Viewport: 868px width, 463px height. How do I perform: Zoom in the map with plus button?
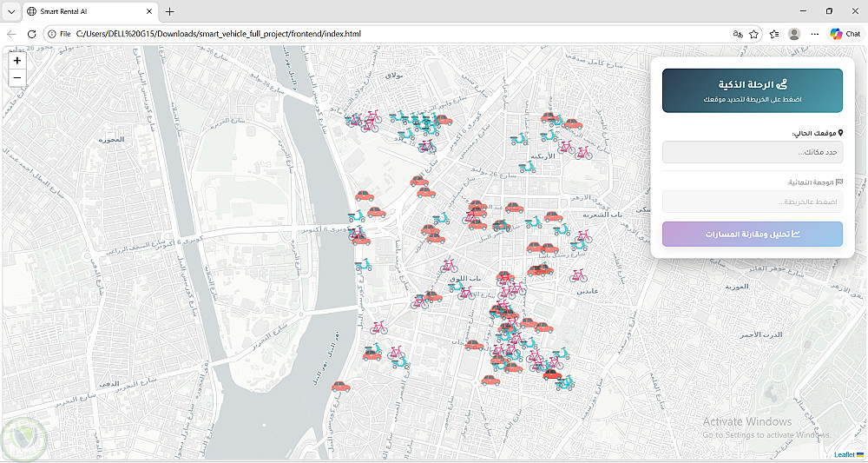[x=17, y=60]
